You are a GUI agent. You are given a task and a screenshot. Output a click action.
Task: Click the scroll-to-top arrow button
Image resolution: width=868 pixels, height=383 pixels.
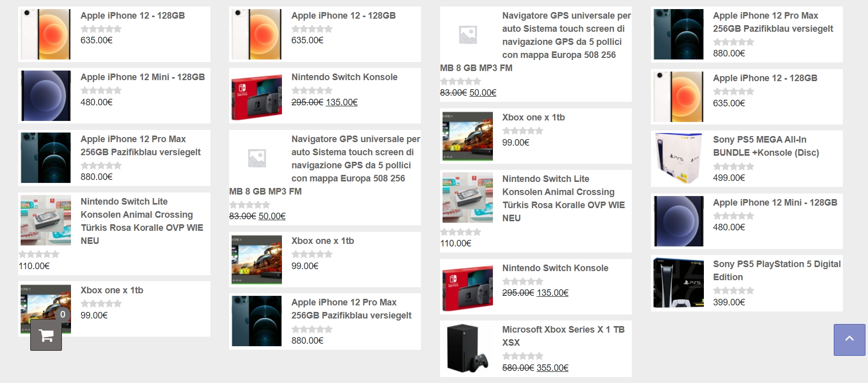pyautogui.click(x=849, y=340)
